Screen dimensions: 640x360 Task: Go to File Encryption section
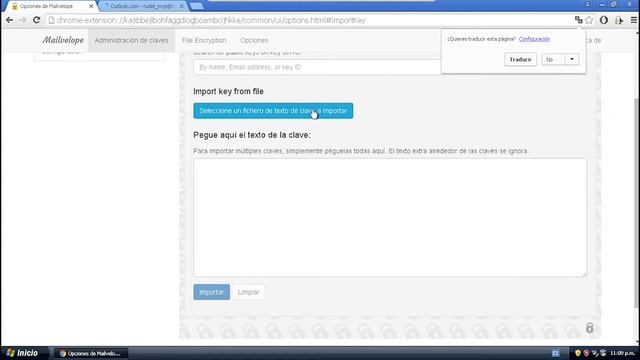click(x=204, y=40)
